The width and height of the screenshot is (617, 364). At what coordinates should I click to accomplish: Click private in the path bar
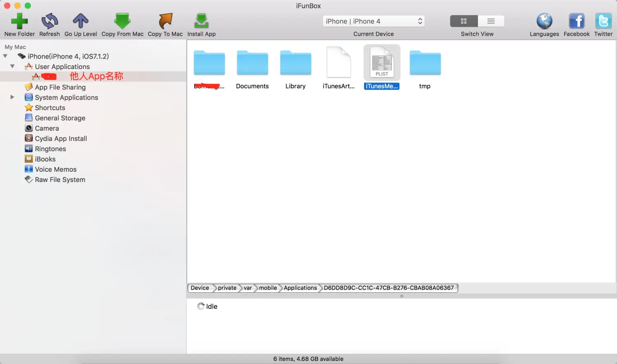[x=227, y=288]
